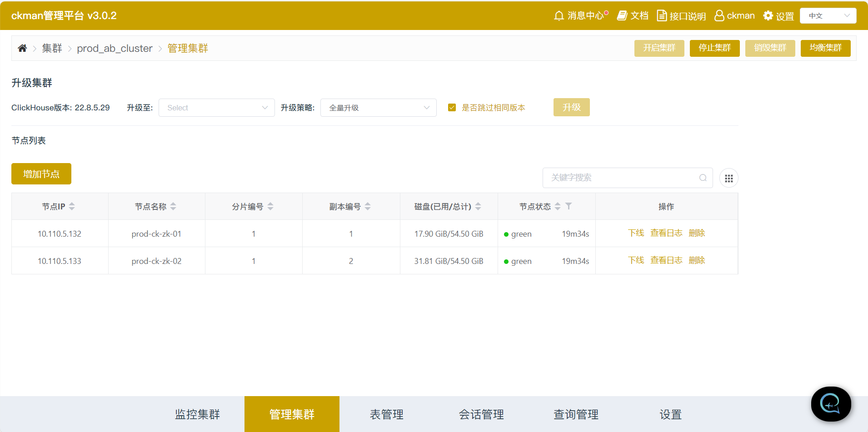Open the 中文 language selector
The height and width of the screenshot is (432, 868).
[x=828, y=16]
